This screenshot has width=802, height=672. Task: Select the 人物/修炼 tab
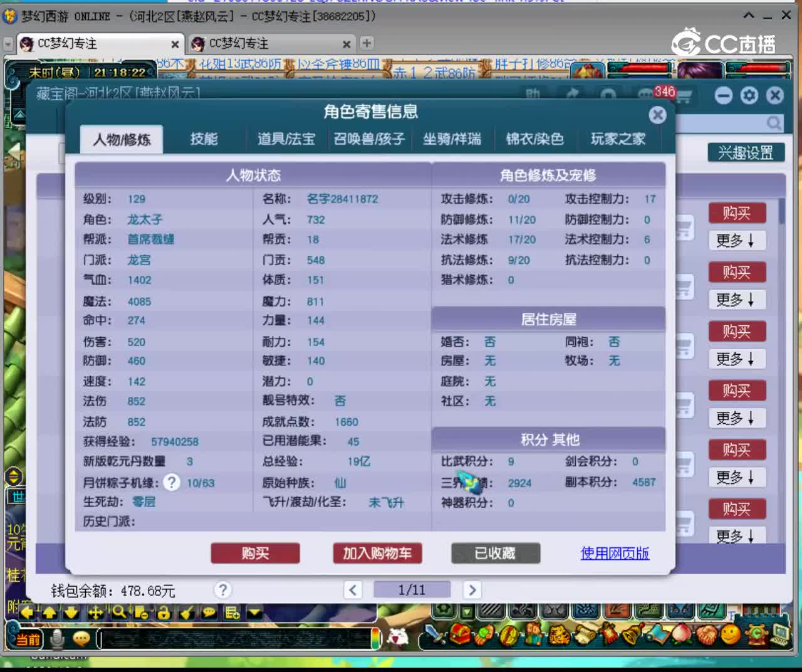(122, 139)
